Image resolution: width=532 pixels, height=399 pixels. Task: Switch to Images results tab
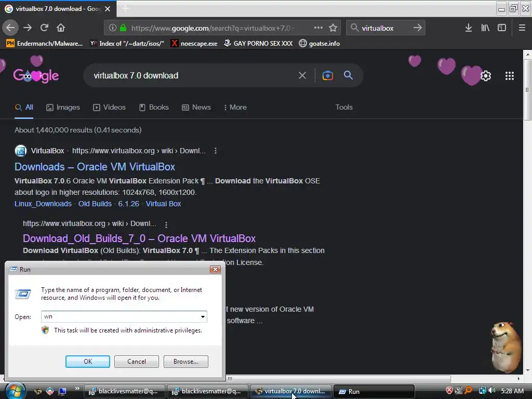point(63,107)
